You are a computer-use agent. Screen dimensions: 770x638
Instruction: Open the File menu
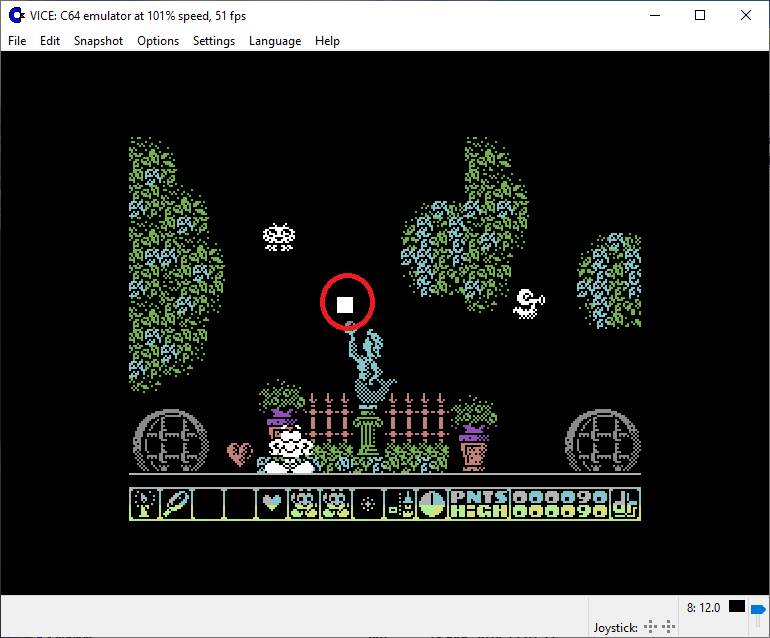[x=17, y=41]
